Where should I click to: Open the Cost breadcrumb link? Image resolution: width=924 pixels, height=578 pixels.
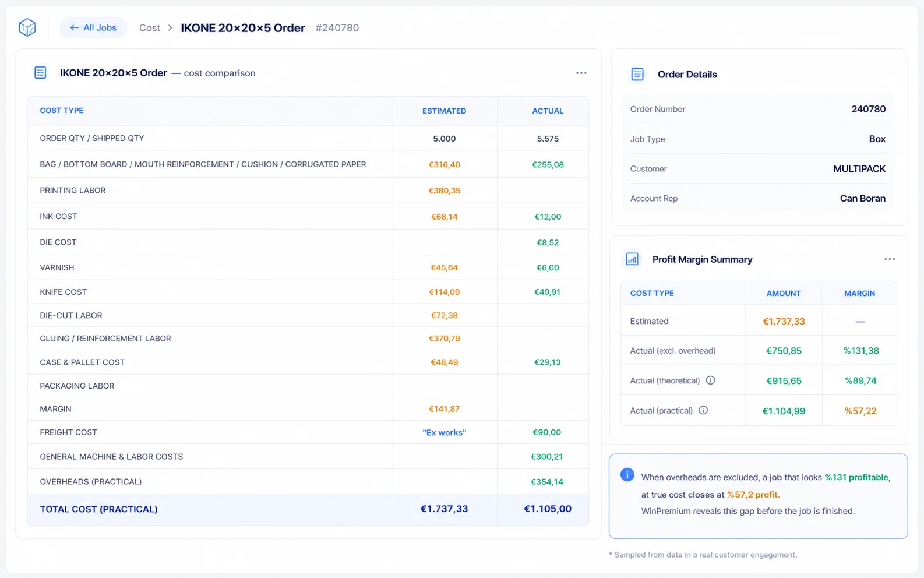coord(149,28)
